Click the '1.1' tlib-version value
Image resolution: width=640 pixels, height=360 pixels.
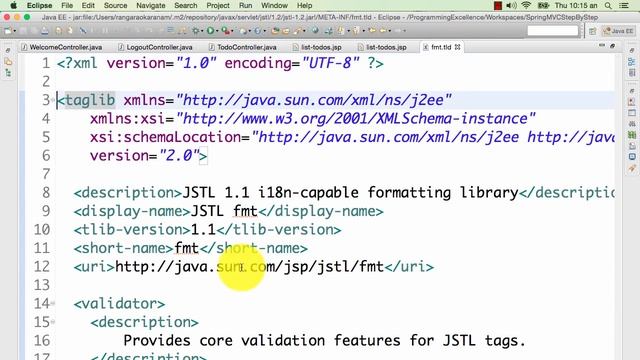pos(203,229)
